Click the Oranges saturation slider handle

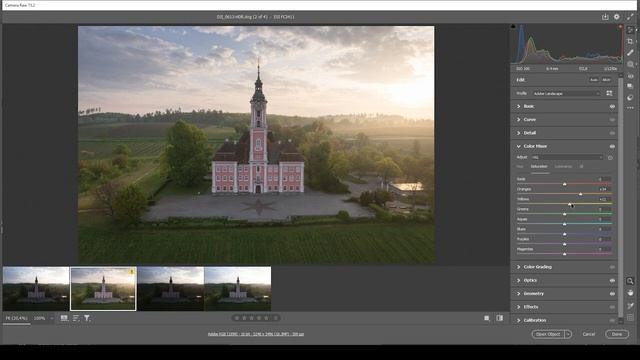tap(580, 194)
